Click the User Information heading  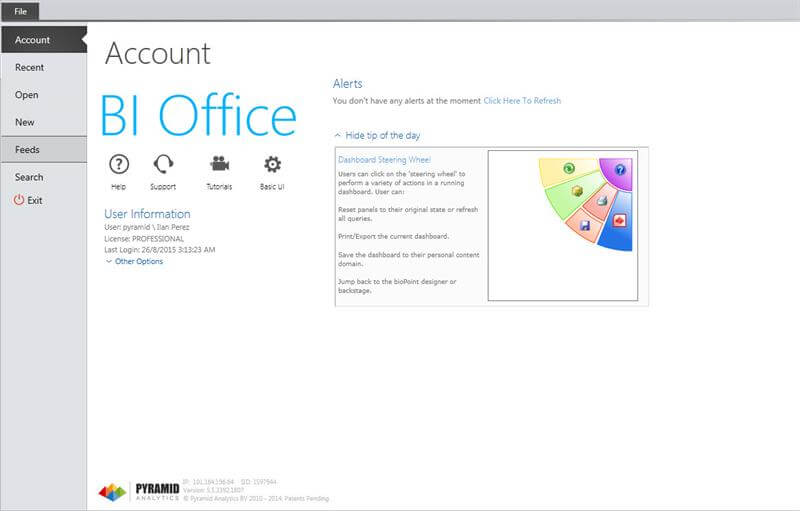[x=147, y=214]
